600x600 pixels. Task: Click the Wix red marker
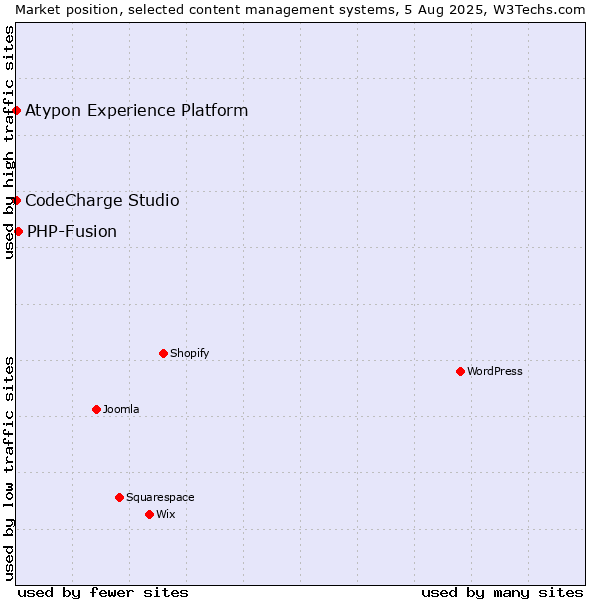(150, 515)
